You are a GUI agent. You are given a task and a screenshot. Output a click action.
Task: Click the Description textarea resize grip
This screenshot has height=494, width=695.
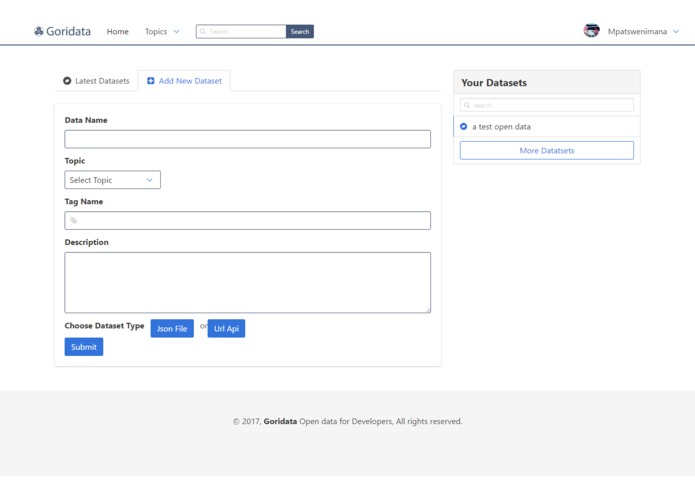(x=428, y=310)
